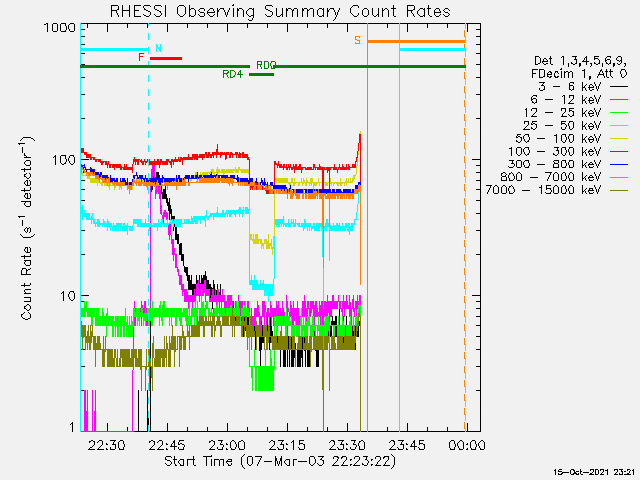Click the red flare interval bar

pos(166,58)
